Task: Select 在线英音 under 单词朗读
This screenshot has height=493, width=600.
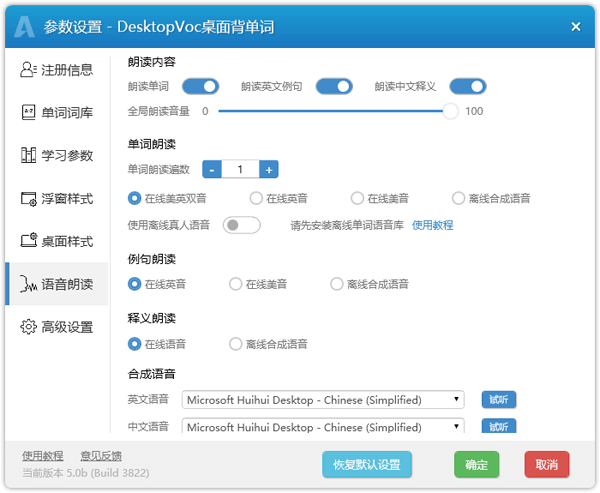Action: 256,198
